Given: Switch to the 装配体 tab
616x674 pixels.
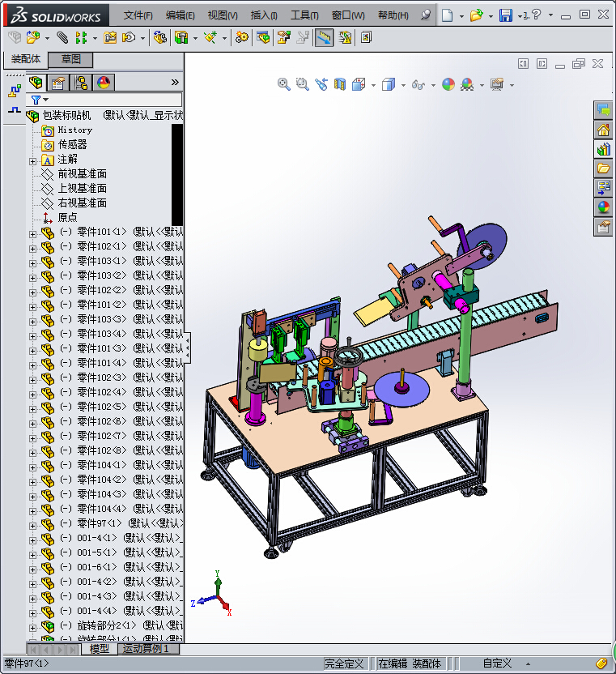Looking at the screenshot, I should (x=26, y=59).
